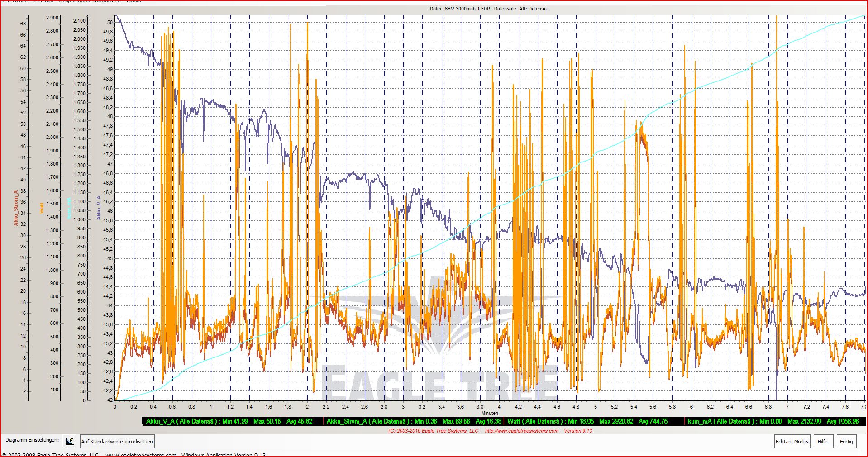868x457 pixels.
Task: Open the Diagramm-Einstellungen chart settings icon
Action: pyautogui.click(x=70, y=441)
